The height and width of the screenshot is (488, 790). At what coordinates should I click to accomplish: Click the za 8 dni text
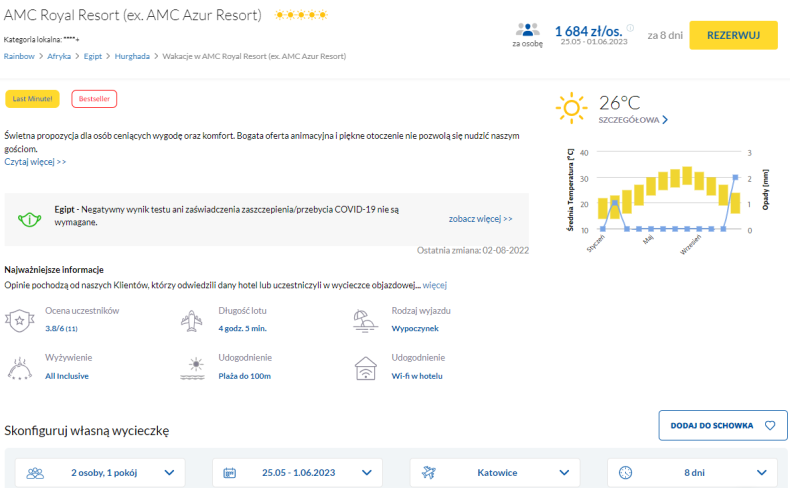(665, 35)
